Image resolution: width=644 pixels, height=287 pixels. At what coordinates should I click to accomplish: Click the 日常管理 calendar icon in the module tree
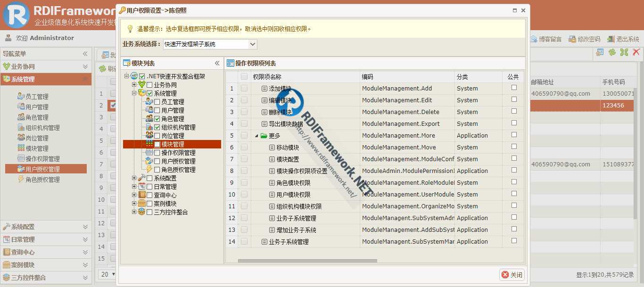pyautogui.click(x=141, y=186)
